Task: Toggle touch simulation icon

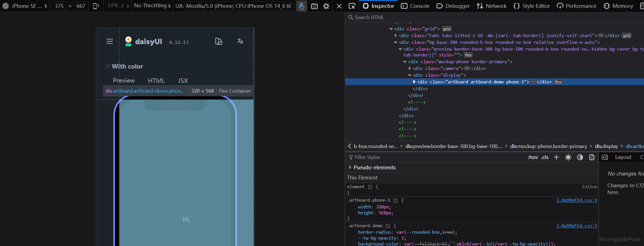Action: pyautogui.click(x=302, y=6)
